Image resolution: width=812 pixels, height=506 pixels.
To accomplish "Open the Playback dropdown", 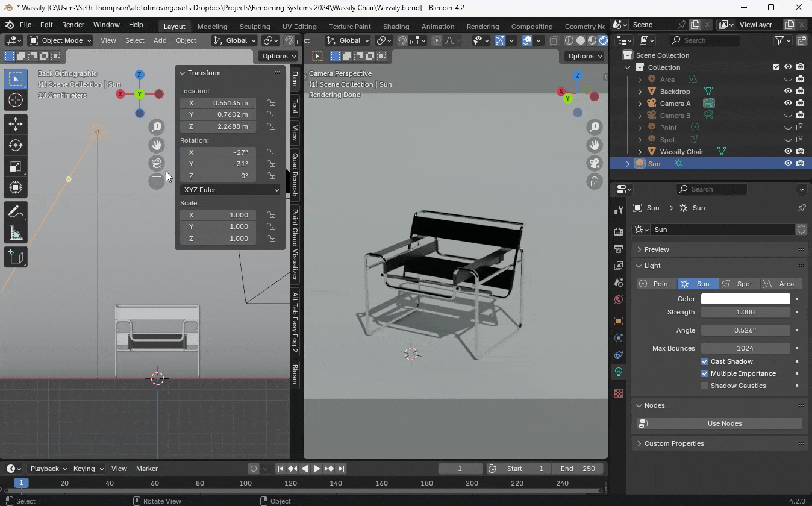I will pyautogui.click(x=49, y=469).
